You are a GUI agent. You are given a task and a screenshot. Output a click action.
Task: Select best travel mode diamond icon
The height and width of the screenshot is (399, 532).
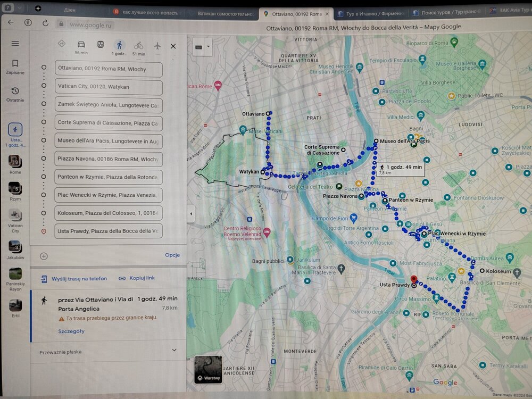(x=61, y=44)
